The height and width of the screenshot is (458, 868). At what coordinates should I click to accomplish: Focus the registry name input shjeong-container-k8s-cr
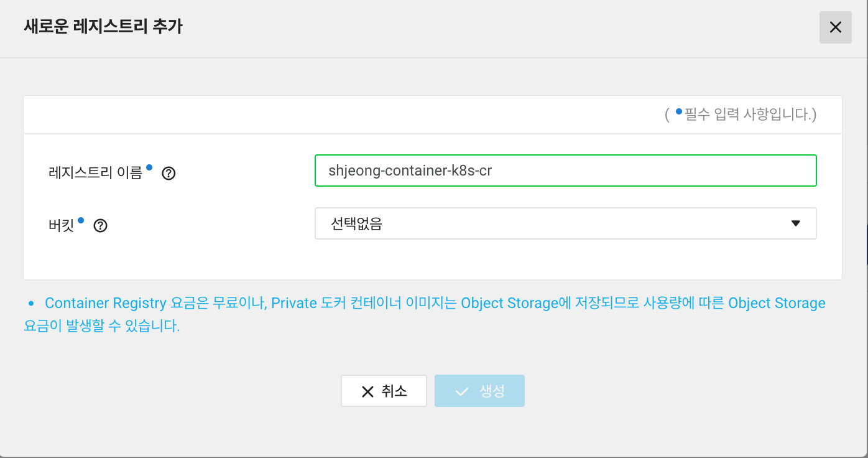point(565,170)
